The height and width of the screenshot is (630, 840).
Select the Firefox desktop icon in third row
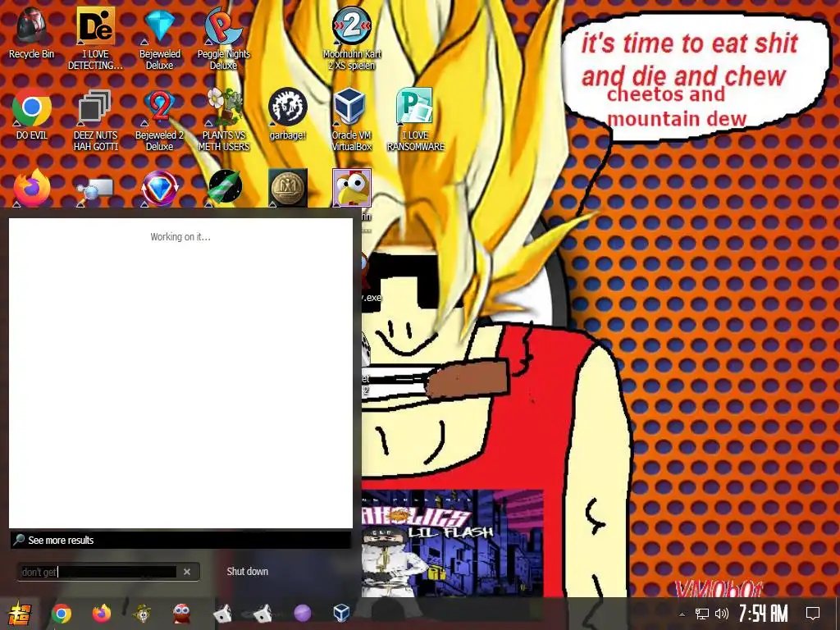tap(32, 188)
